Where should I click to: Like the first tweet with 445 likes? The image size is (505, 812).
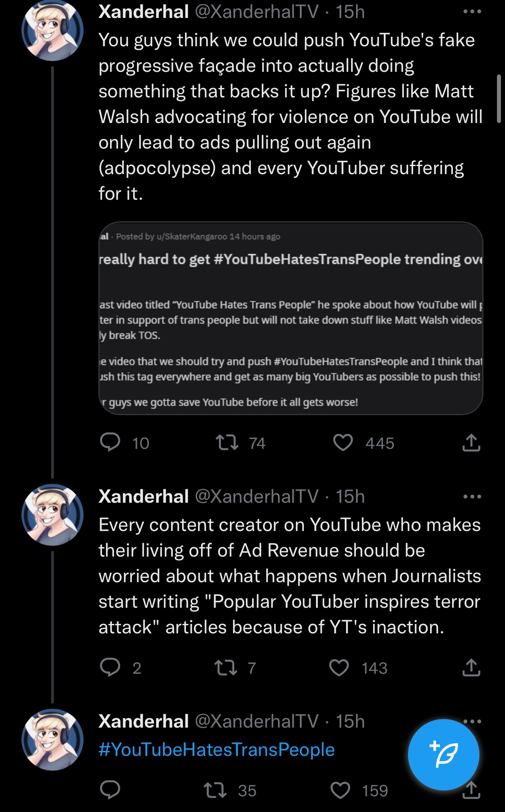tap(343, 443)
